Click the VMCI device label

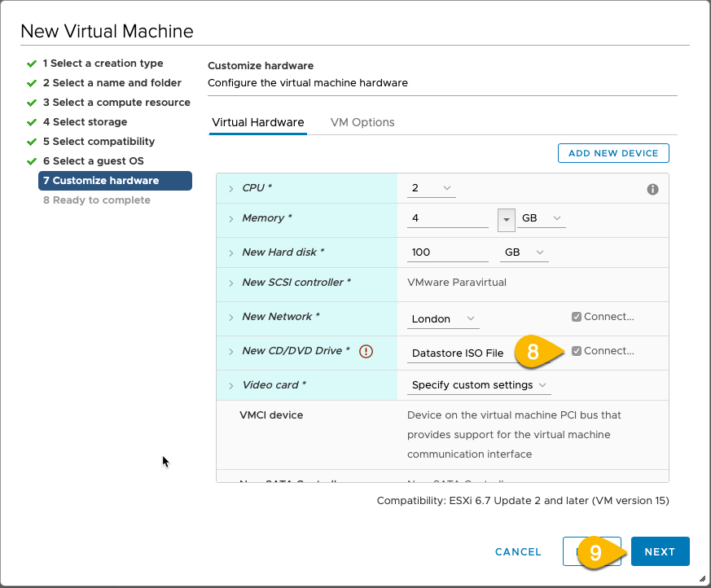[x=271, y=415]
